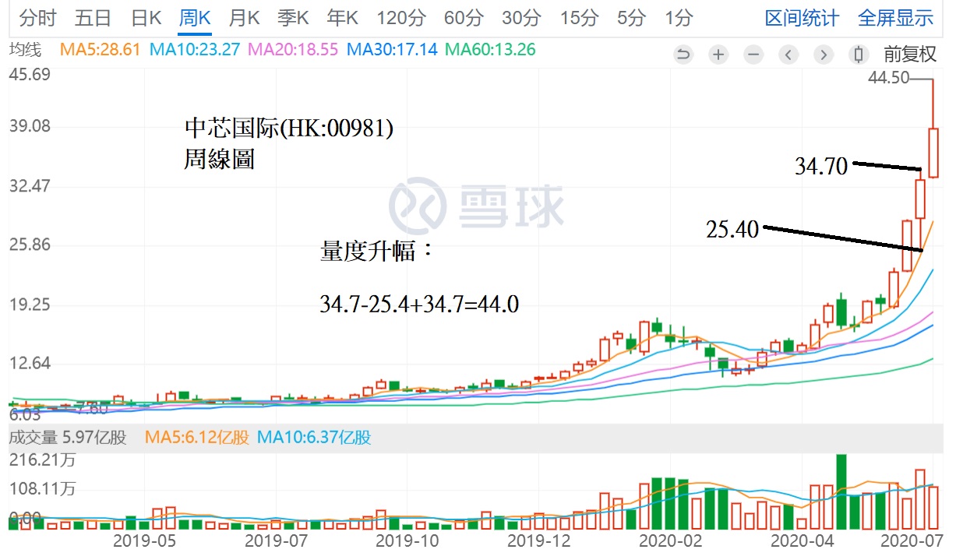
Task: Open the 月K monthly candlestick tab
Action: (x=244, y=18)
